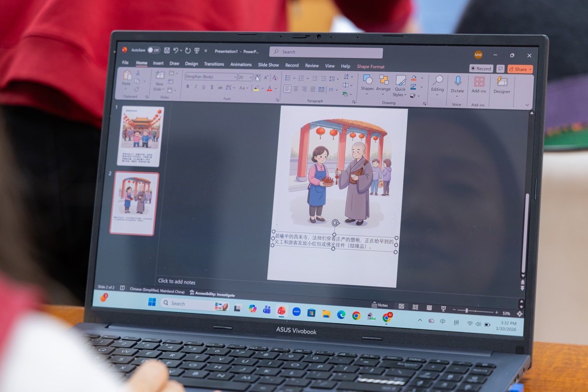Switch to the Shape Format tab
588x392 pixels.
tap(370, 67)
